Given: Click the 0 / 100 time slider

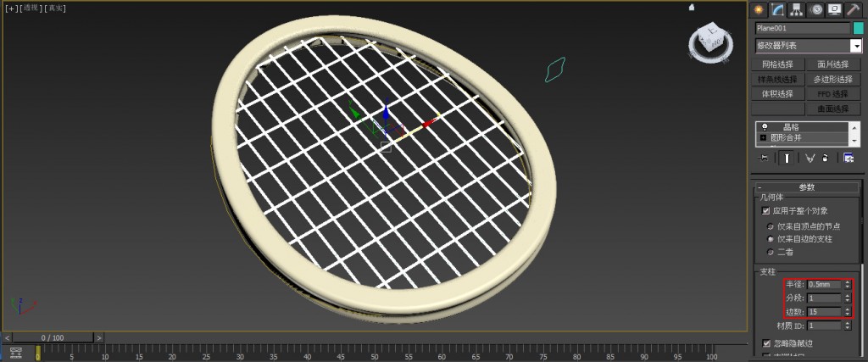Looking at the screenshot, I should point(53,337).
